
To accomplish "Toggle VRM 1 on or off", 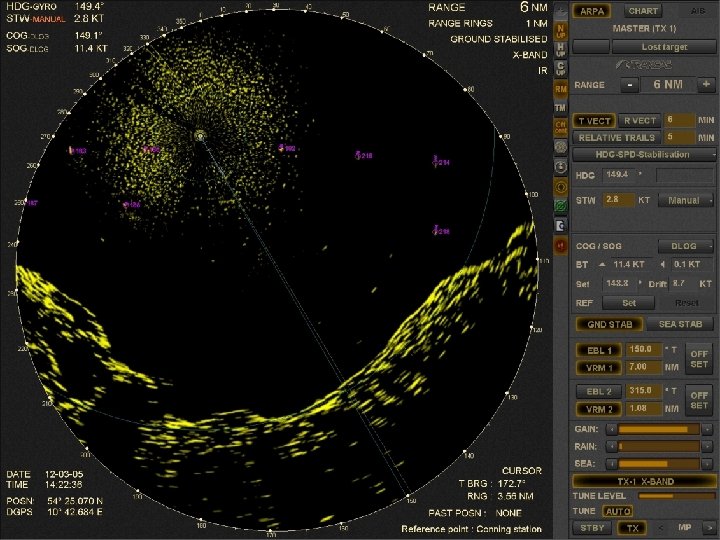I will click(x=599, y=368).
